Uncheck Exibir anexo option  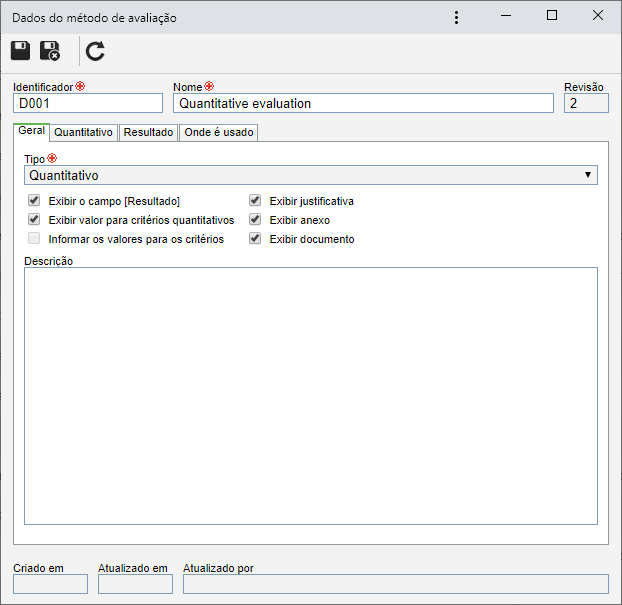click(x=255, y=219)
